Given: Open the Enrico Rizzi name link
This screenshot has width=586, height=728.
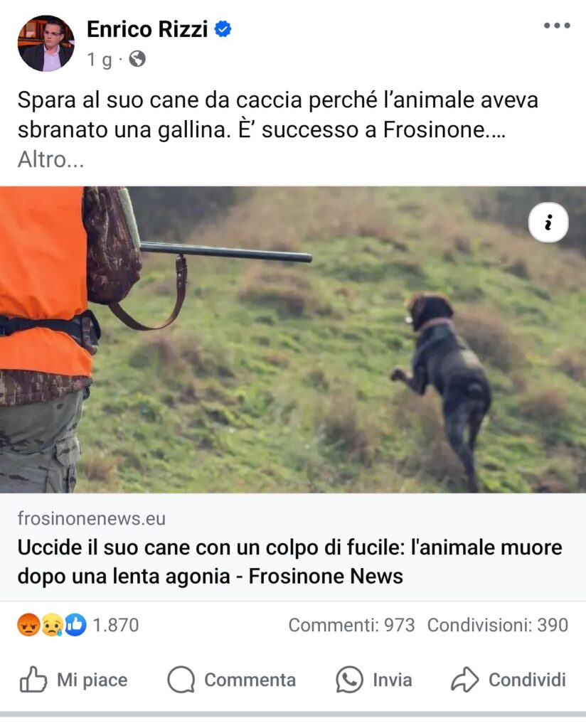Looking at the screenshot, I should coord(146,29).
